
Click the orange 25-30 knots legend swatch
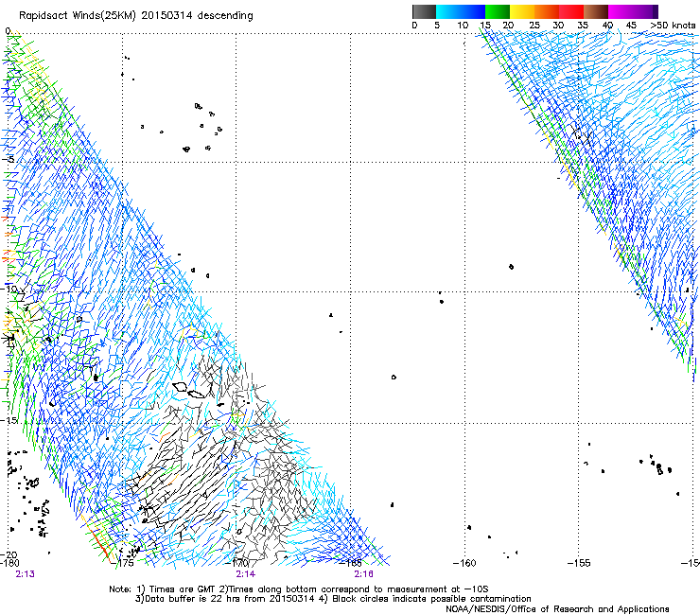click(x=547, y=11)
